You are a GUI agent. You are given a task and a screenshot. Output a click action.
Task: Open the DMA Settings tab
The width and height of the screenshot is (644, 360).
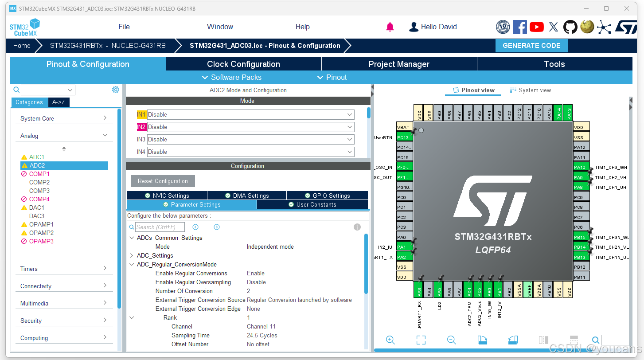(247, 196)
